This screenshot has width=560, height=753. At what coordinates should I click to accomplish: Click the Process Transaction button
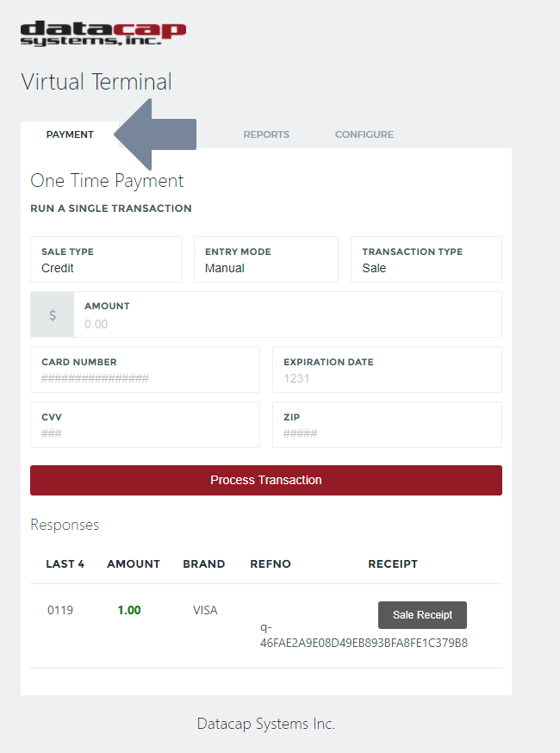coord(266,480)
